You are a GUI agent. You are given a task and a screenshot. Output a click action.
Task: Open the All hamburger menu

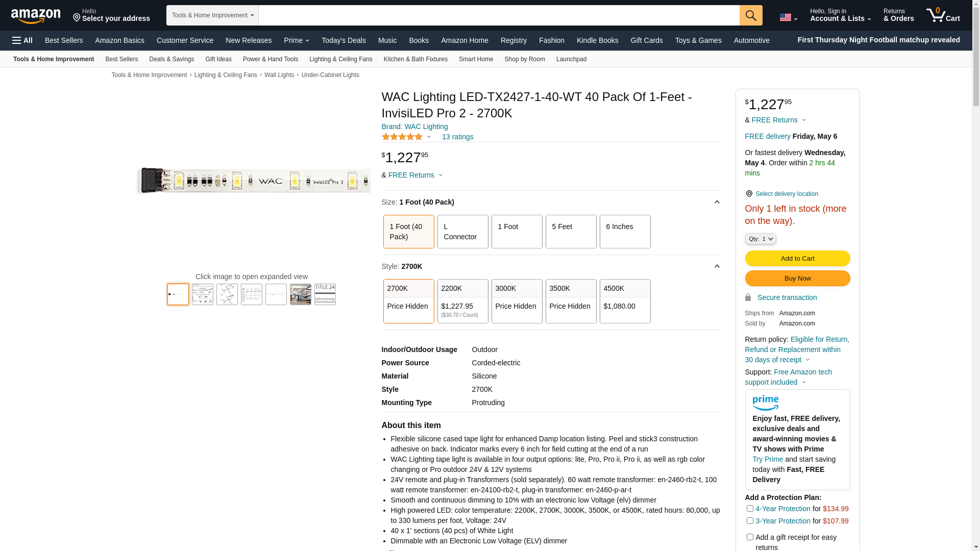click(22, 40)
